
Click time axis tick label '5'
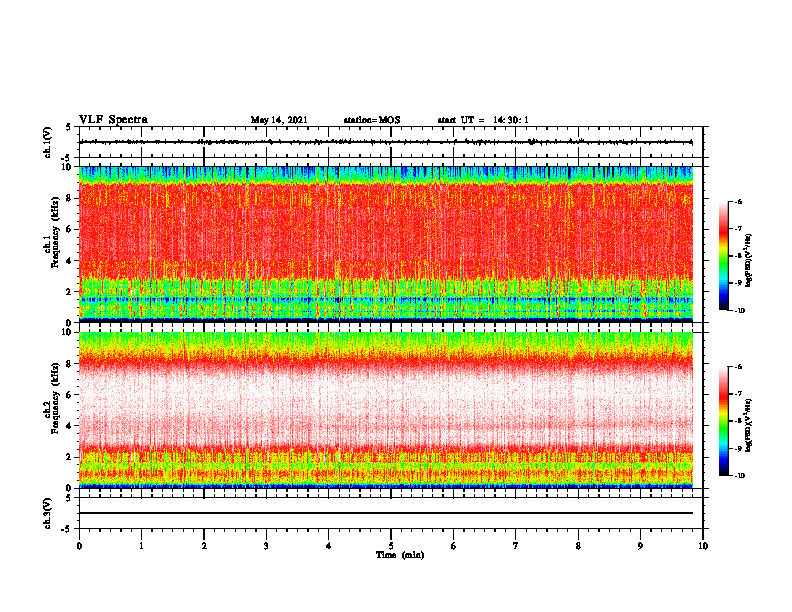pyautogui.click(x=391, y=546)
